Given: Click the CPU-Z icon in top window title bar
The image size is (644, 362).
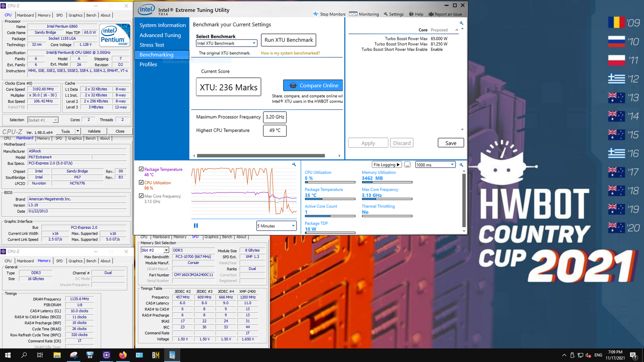Looking at the screenshot, I should pos(3,6).
